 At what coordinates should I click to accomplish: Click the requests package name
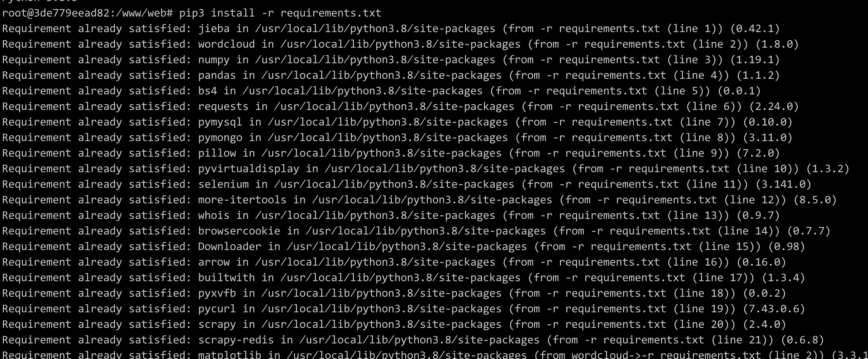point(223,107)
